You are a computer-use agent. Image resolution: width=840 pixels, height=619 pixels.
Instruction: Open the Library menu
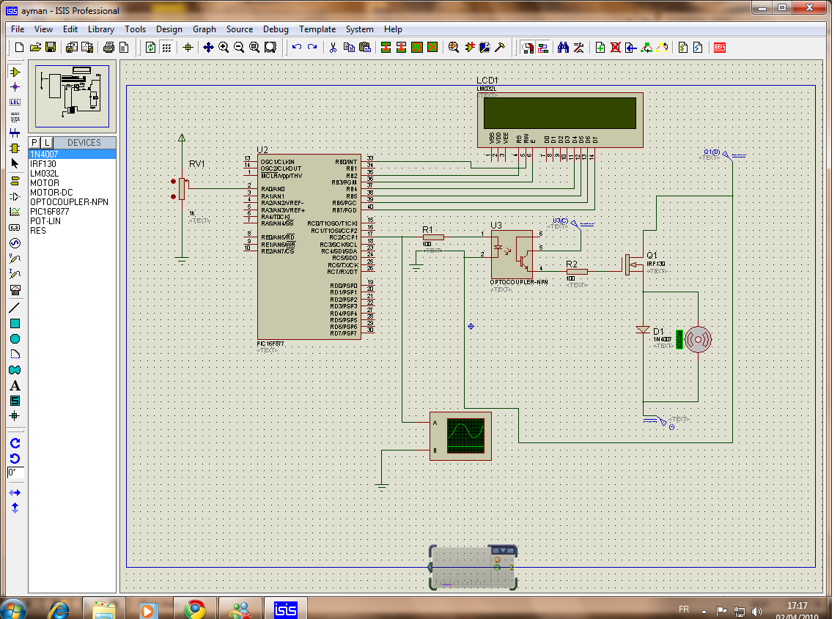[100, 29]
